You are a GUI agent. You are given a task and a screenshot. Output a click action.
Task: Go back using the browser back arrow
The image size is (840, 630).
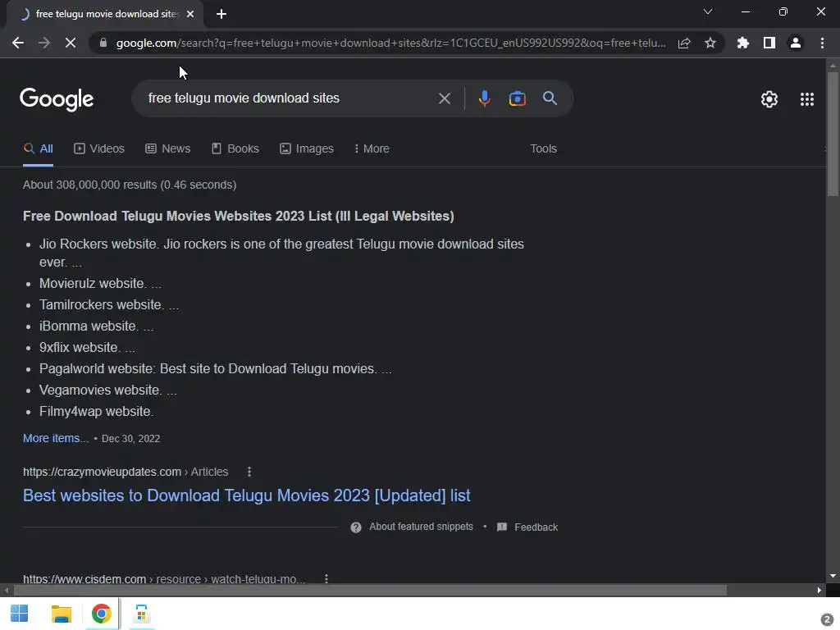(x=18, y=43)
